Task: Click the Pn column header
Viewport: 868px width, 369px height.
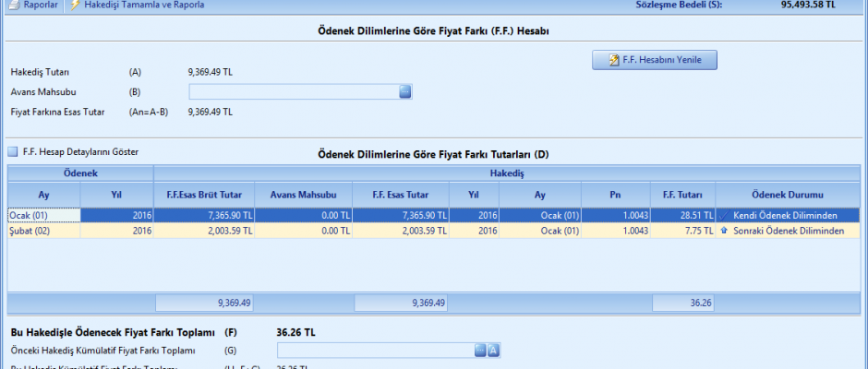Action: (x=617, y=196)
